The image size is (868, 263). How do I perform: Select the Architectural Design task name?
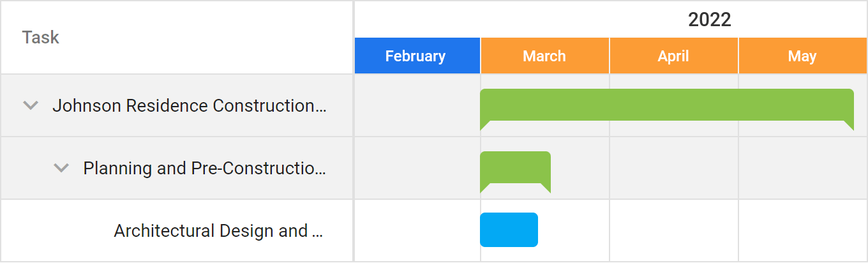pyautogui.click(x=218, y=230)
